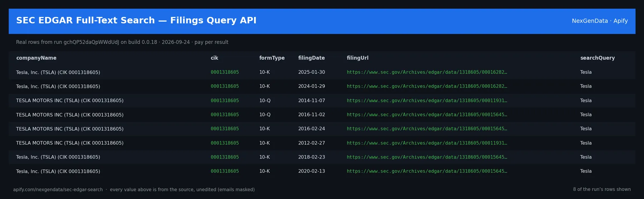The width and height of the screenshot is (644, 199).
Task: Click the Tesla search query in 2025-01-30 row
Action: click(x=586, y=72)
